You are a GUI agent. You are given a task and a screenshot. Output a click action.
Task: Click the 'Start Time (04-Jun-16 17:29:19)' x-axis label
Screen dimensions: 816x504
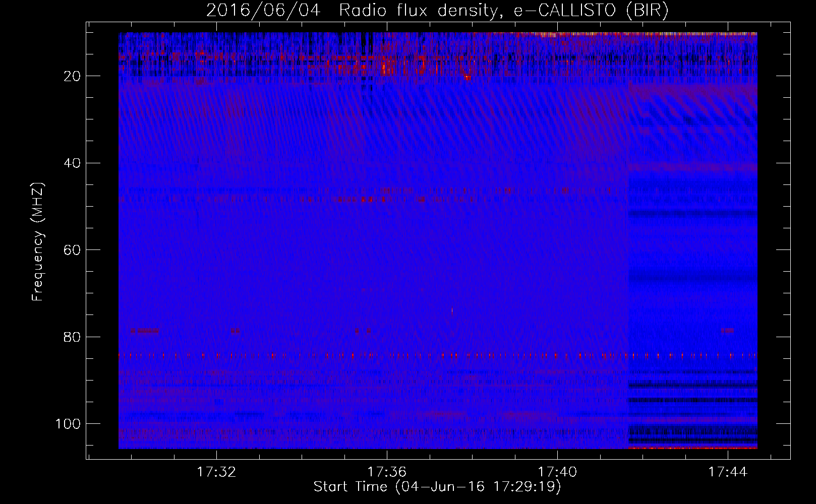(x=437, y=486)
